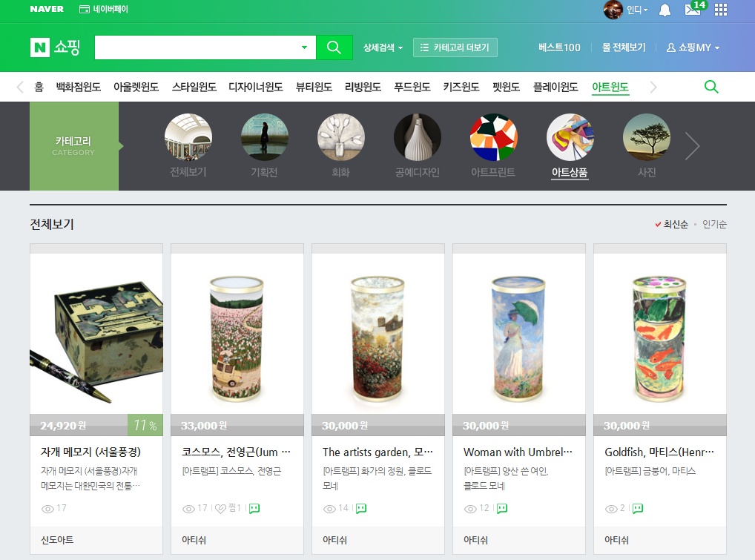Open the 쇼핑MY dropdown menu
The height and width of the screenshot is (560, 755).
(693, 47)
